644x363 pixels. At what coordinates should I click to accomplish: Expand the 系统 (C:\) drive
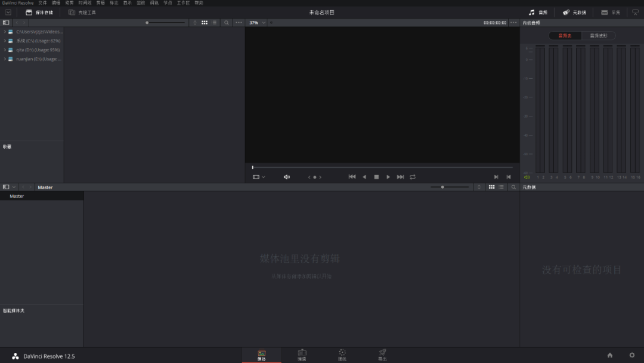click(5, 41)
